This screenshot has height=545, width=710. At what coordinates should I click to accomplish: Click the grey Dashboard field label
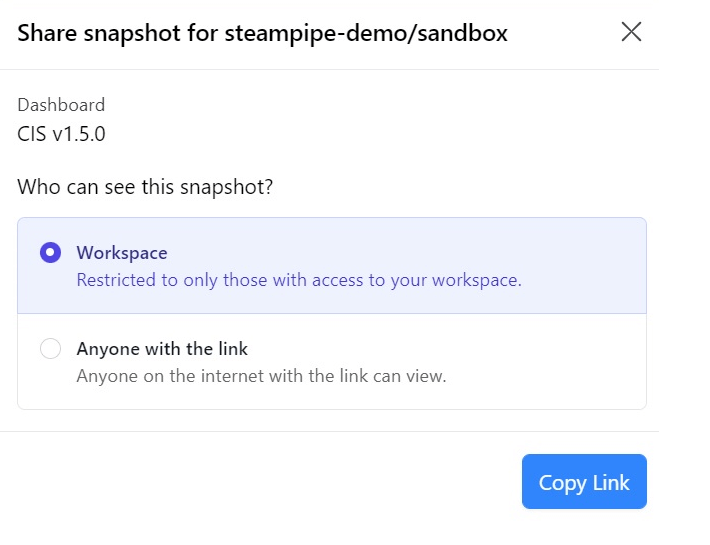click(x=61, y=105)
